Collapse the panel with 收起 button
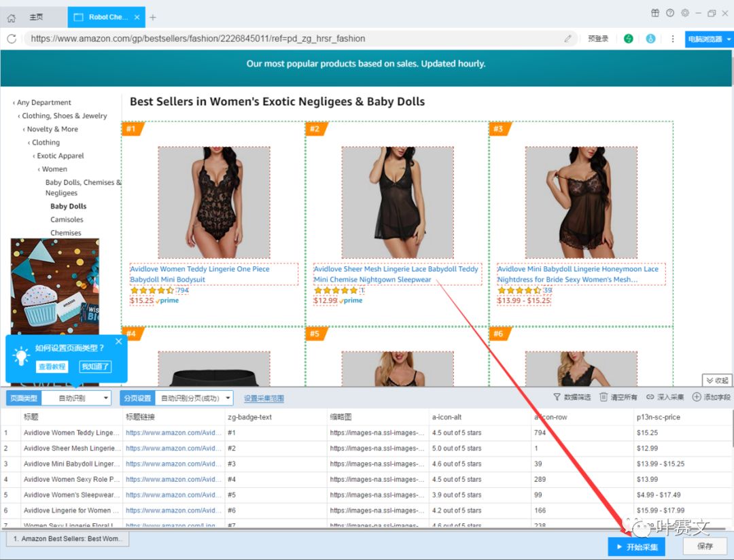This screenshot has width=734, height=560. (717, 380)
